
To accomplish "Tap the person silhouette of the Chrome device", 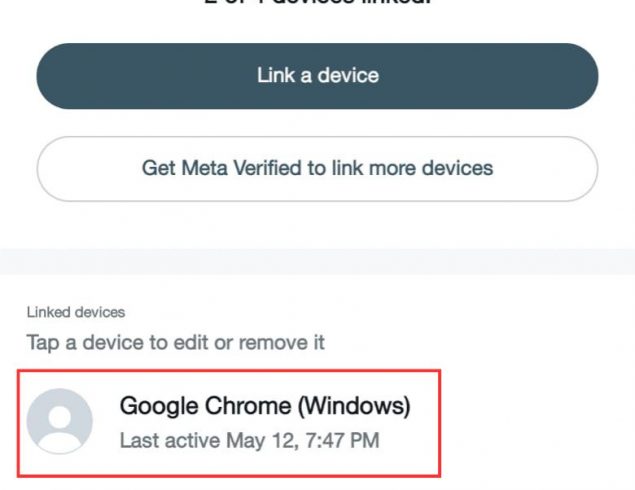I will coord(60,421).
